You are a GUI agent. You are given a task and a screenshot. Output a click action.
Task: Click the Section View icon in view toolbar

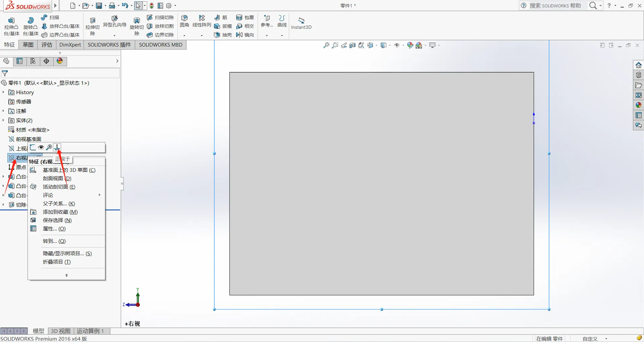(x=352, y=45)
